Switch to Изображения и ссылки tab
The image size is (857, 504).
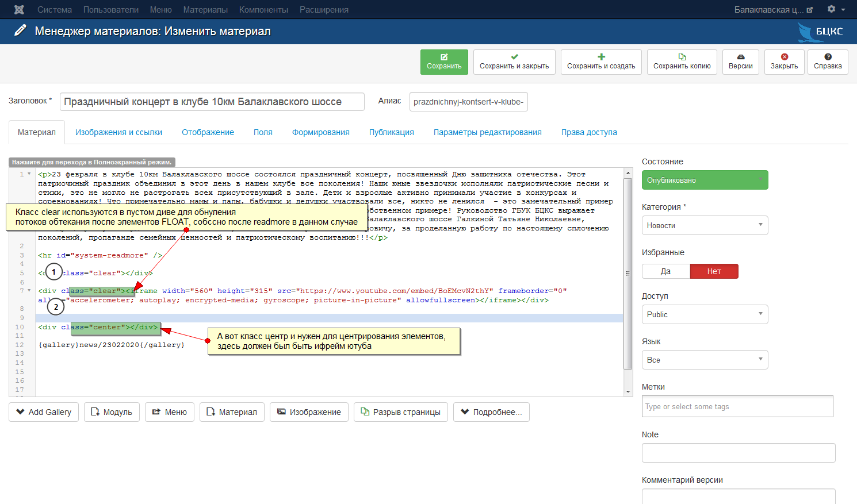119,132
